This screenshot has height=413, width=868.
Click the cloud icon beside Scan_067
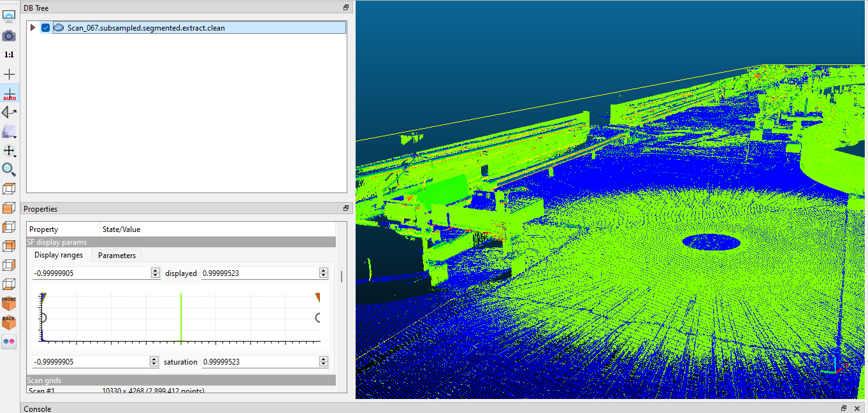pos(59,28)
